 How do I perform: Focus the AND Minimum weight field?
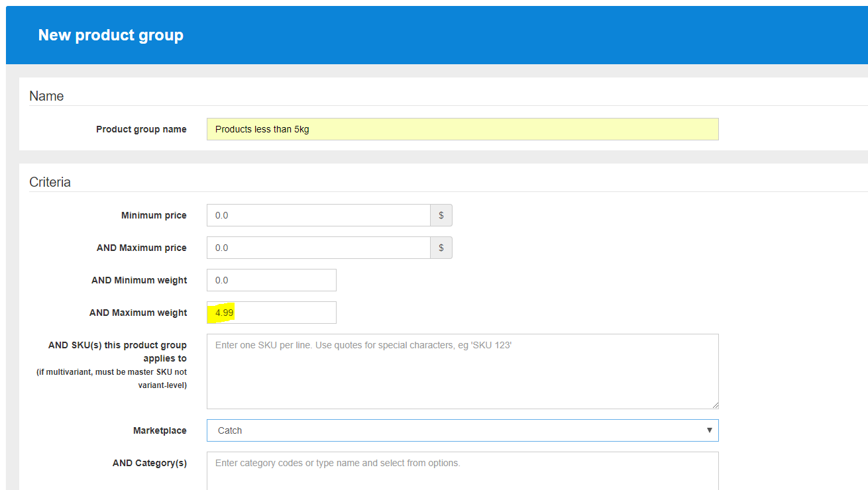(x=271, y=279)
